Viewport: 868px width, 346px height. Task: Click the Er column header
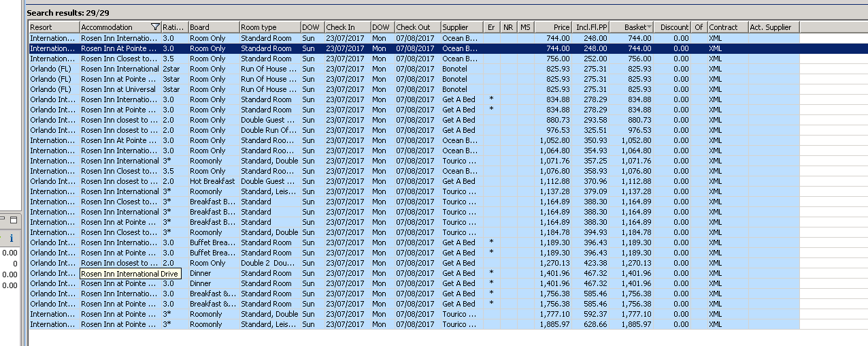click(x=492, y=27)
